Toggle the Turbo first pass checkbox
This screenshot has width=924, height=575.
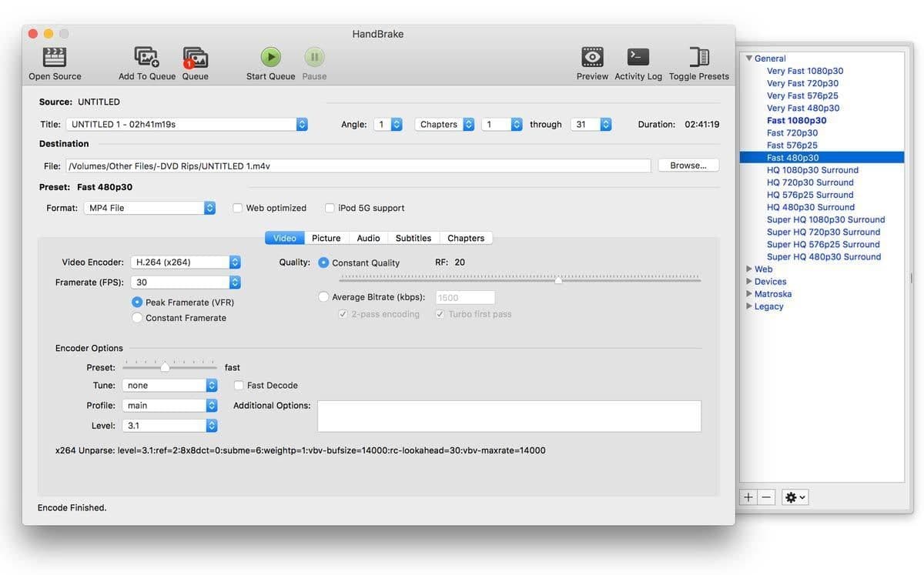[x=440, y=314]
